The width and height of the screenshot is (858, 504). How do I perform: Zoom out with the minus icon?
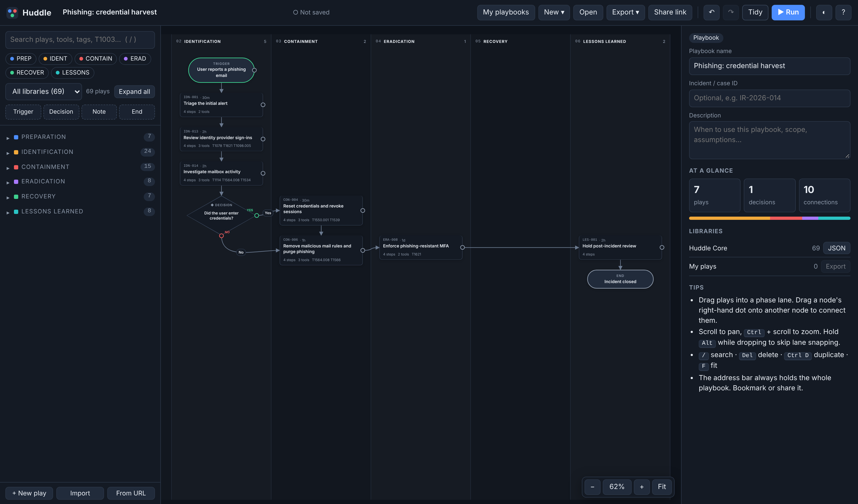[x=592, y=487]
